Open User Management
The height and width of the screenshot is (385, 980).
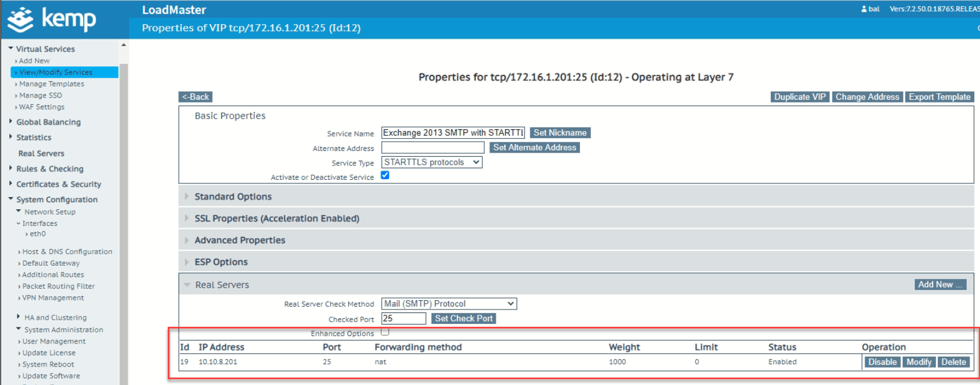click(x=54, y=342)
